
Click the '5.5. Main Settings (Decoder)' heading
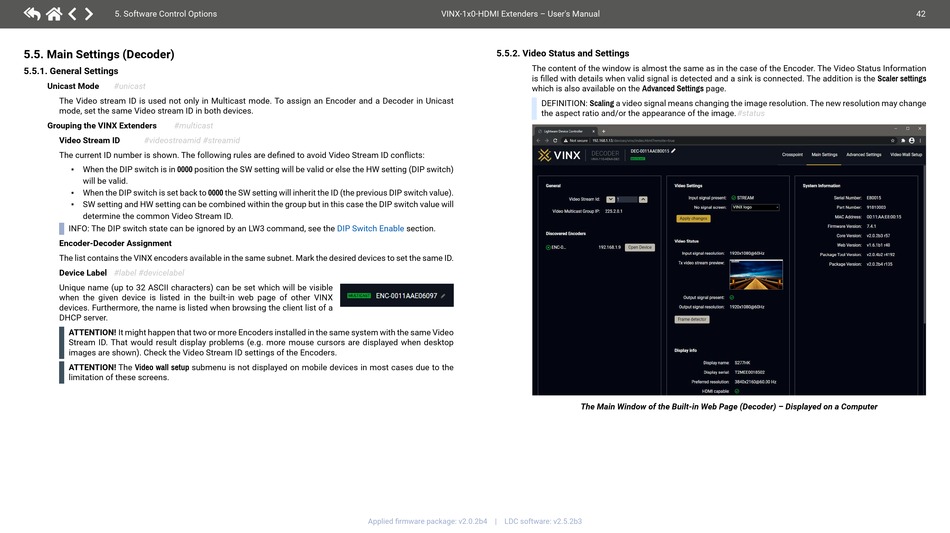[99, 55]
